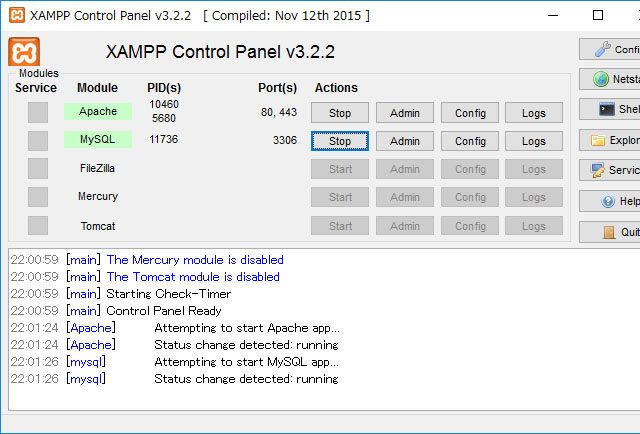Click log line 'Starting Check-Timer'
Viewport: 640px width, 434px height.
click(x=169, y=294)
